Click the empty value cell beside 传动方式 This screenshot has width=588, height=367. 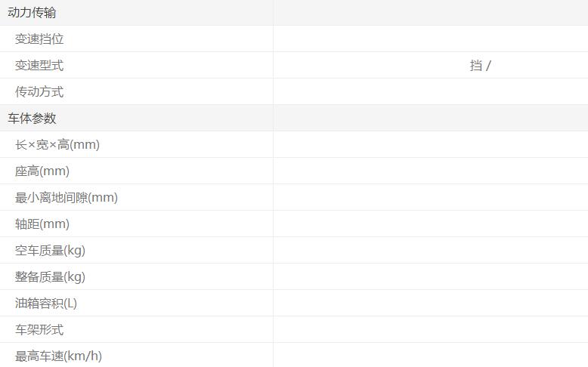pos(430,92)
